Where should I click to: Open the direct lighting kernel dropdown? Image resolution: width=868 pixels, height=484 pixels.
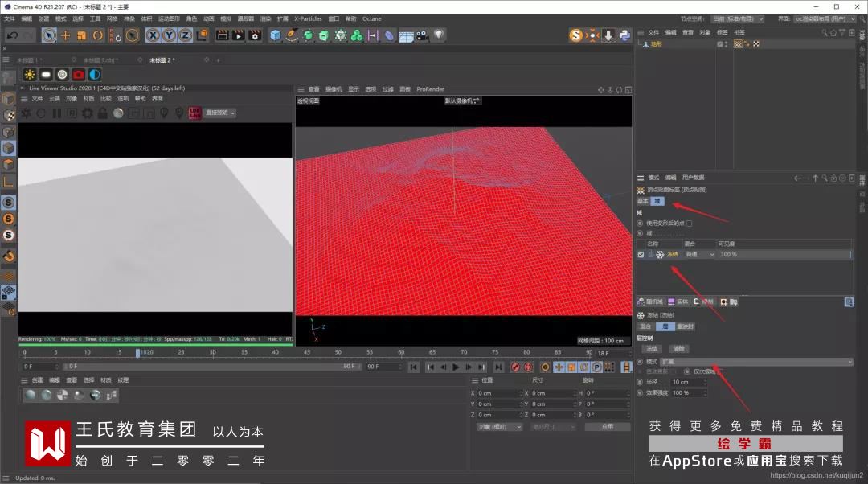[220, 113]
